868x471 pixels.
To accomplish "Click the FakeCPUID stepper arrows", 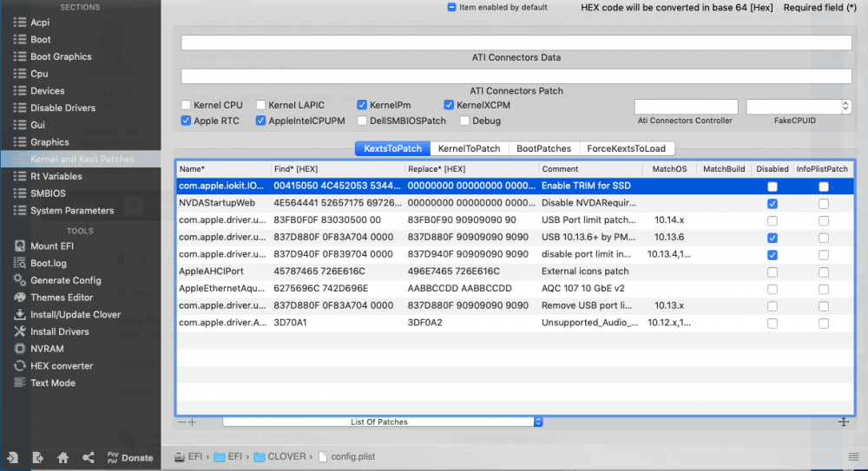I will point(845,107).
